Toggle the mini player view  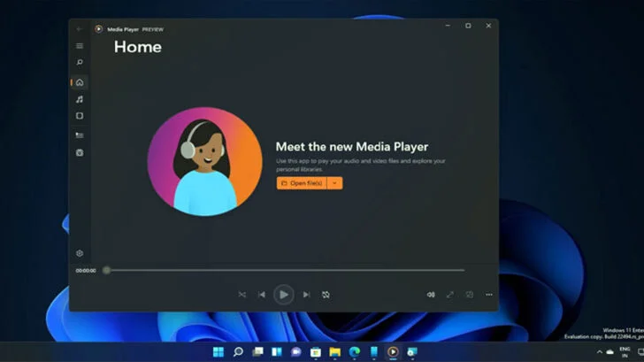pos(470,295)
